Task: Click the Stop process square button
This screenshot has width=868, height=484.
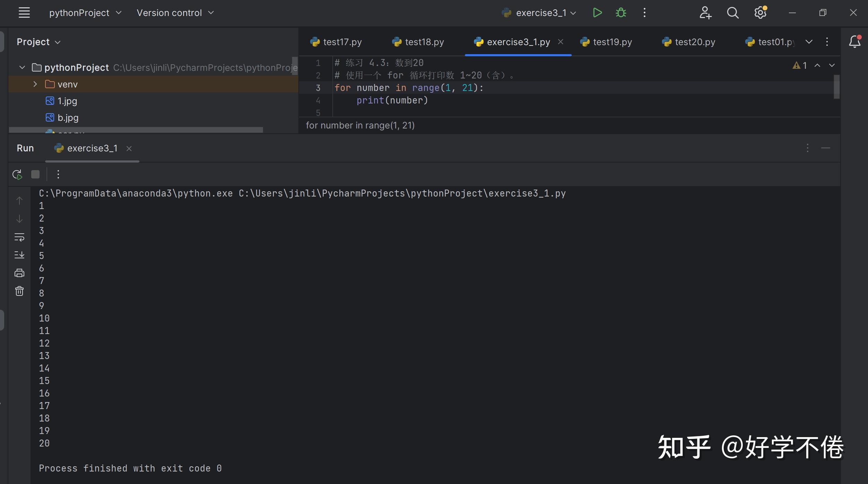Action: tap(35, 174)
